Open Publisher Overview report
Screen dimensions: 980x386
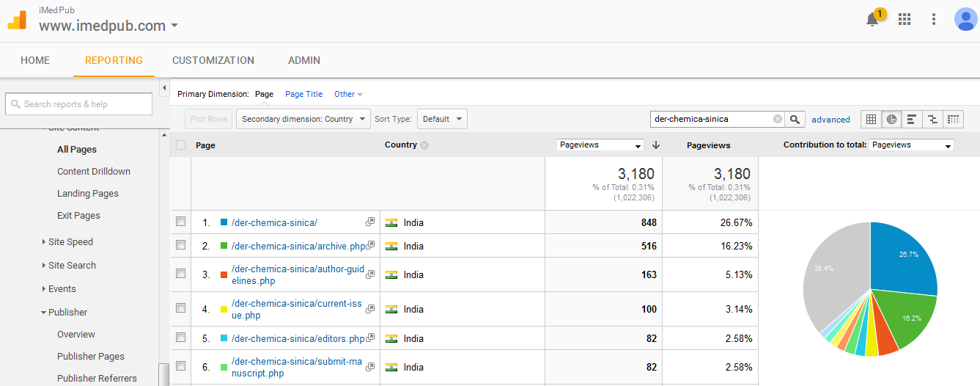pyautogui.click(x=76, y=334)
